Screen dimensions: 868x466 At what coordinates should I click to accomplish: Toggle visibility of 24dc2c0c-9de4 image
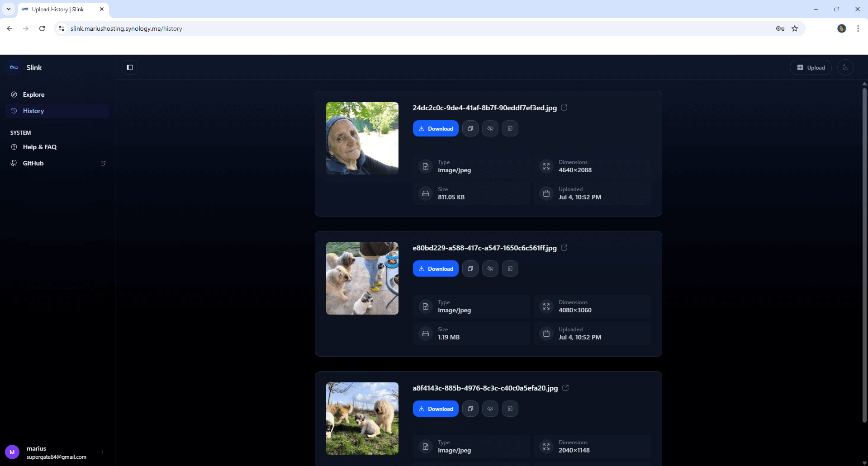coord(490,128)
